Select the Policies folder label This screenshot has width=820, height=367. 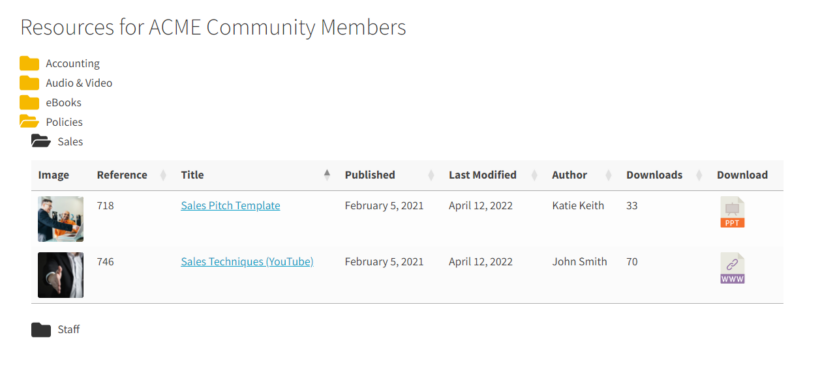[x=64, y=122]
